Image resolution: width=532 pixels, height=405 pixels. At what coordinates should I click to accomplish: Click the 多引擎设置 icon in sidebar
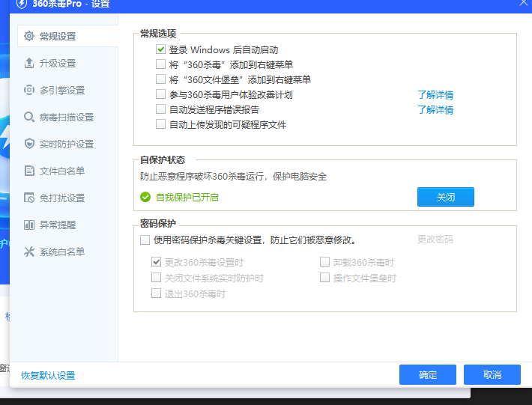(29, 90)
